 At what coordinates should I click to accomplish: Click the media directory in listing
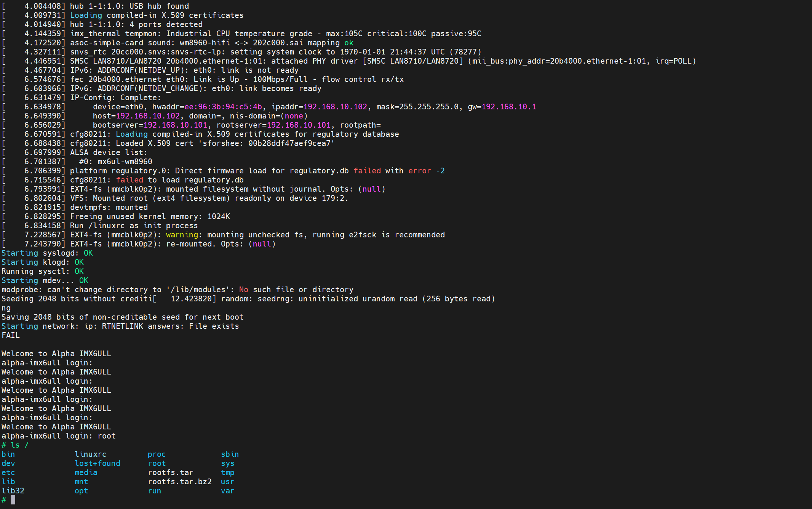[86, 472]
